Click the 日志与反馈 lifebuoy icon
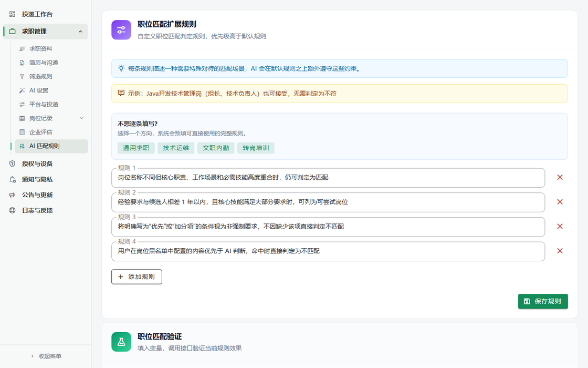588x368 pixels. pos(13,210)
